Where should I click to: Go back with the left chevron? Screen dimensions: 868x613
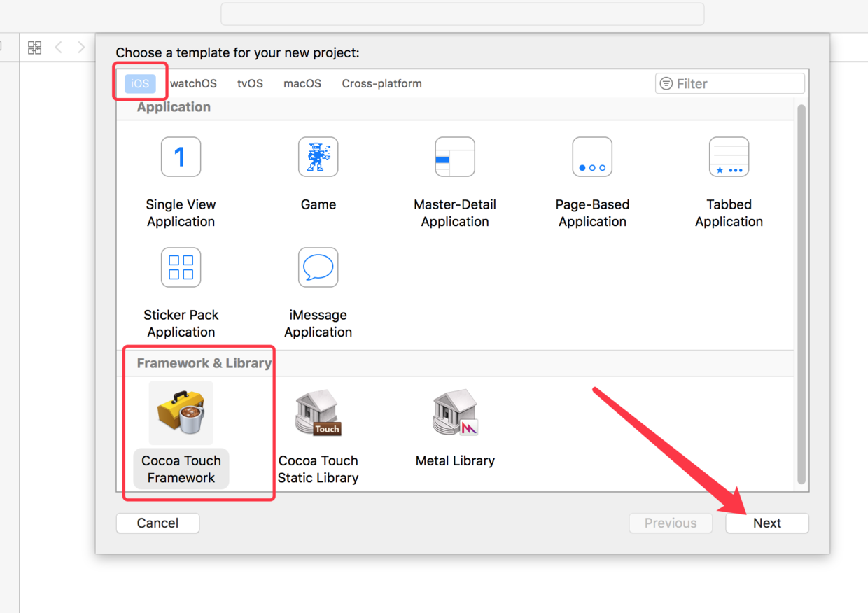click(59, 48)
